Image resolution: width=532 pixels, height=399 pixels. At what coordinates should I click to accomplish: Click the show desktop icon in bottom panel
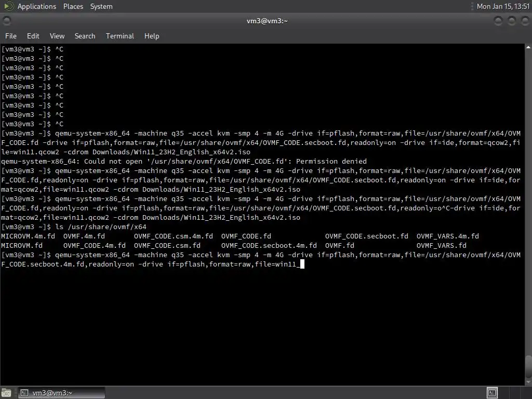click(x=6, y=393)
